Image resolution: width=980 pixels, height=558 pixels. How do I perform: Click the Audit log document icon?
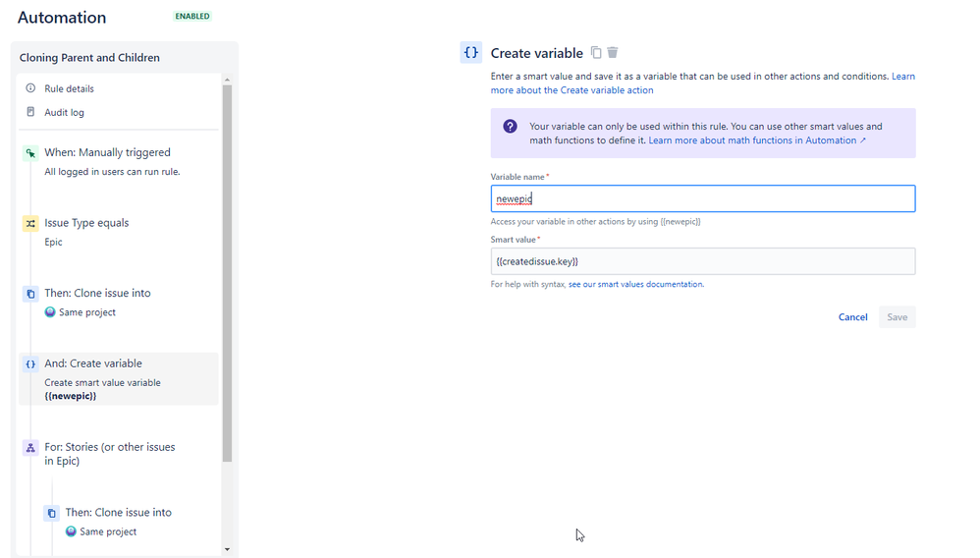pos(30,112)
